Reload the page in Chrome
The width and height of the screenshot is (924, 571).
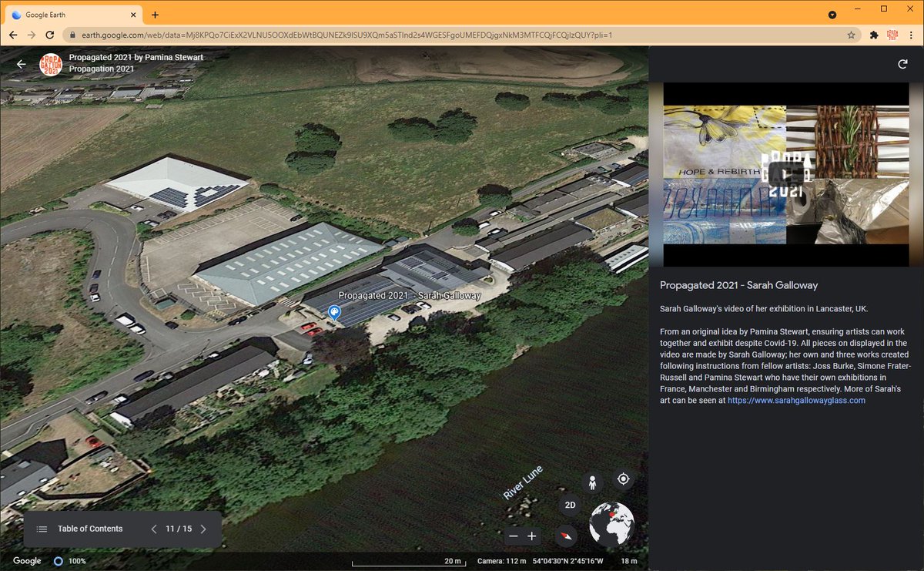50,35
